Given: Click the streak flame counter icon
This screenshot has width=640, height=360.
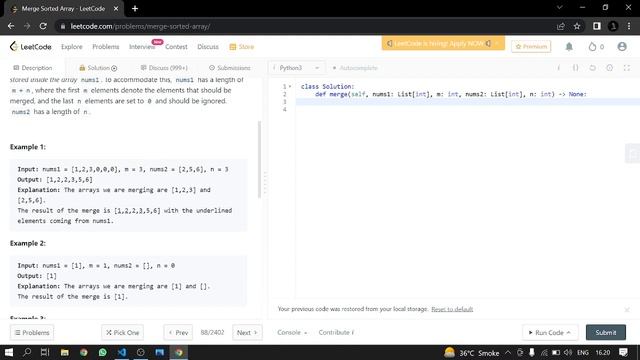Looking at the screenshot, I should pos(592,47).
